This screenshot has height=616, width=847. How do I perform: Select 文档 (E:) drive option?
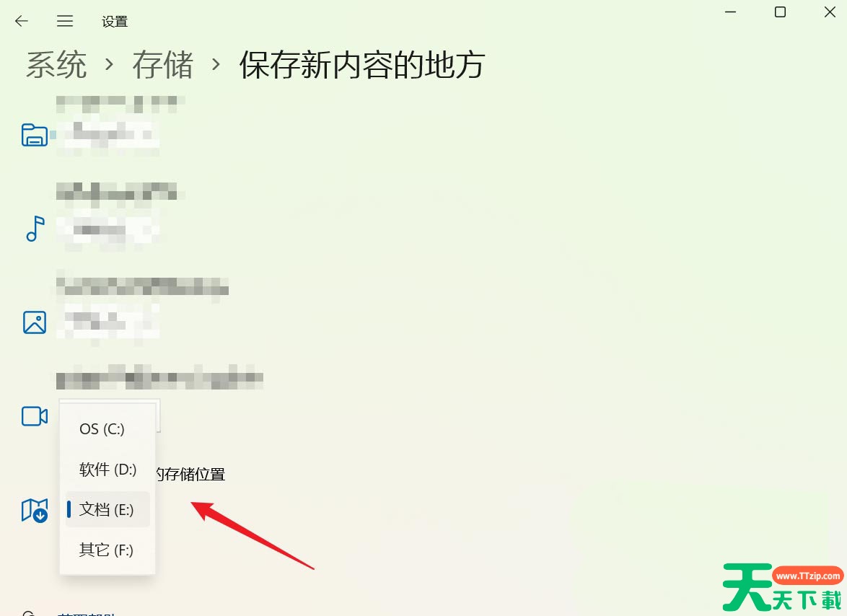[107, 509]
